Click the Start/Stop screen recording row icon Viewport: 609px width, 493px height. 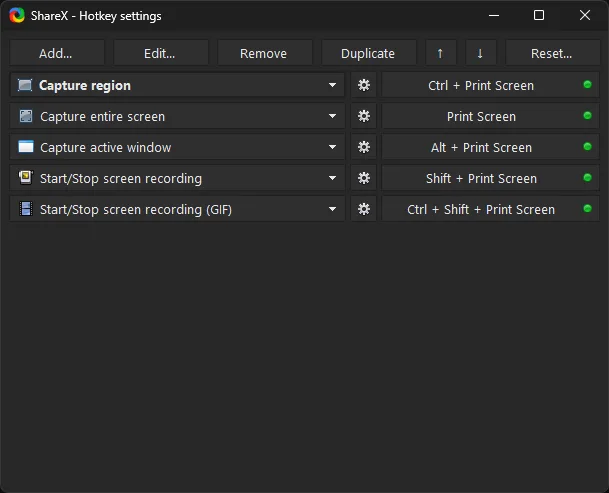coord(26,178)
